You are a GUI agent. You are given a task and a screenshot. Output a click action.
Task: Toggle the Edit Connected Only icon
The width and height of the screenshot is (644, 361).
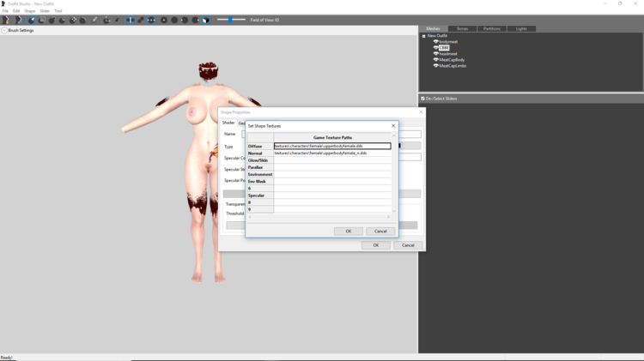(x=141, y=20)
